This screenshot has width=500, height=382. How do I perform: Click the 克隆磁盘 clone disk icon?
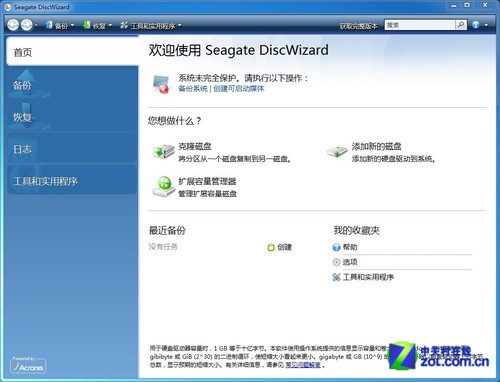click(164, 152)
